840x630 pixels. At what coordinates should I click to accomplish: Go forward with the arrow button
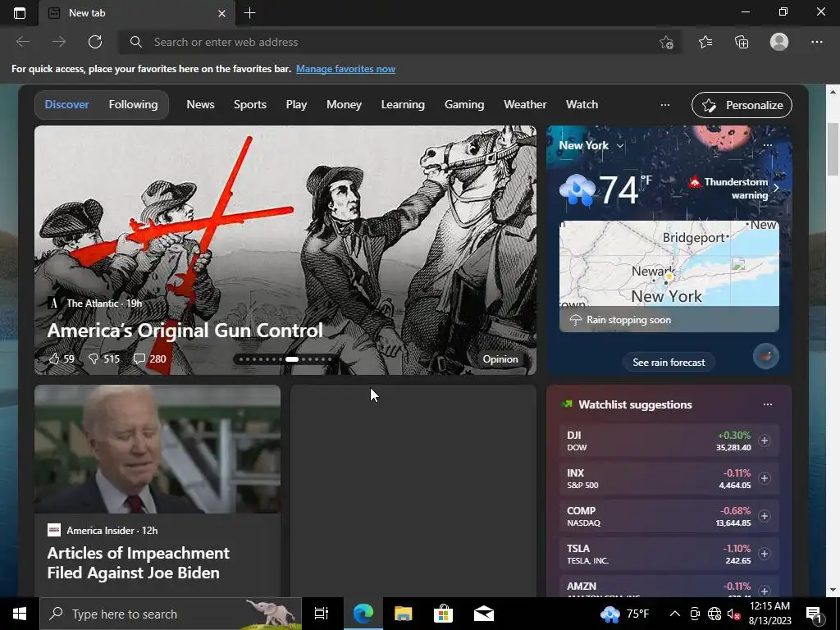click(59, 42)
